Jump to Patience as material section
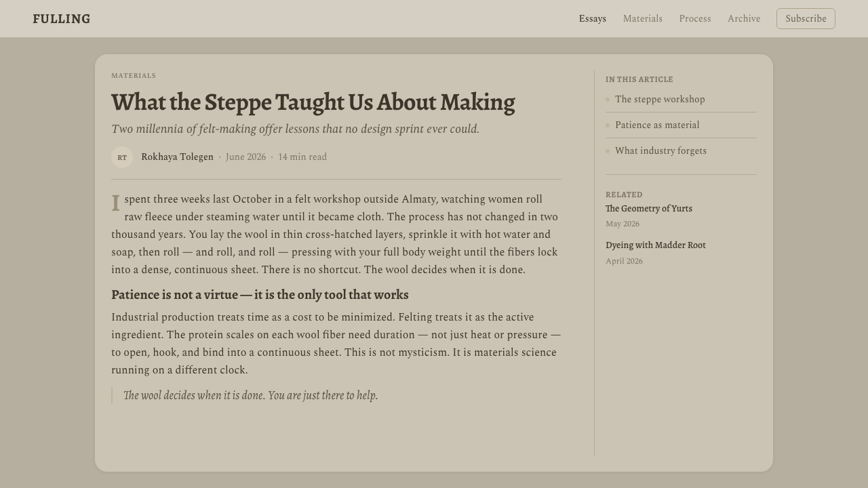This screenshot has width=868, height=488. click(657, 125)
